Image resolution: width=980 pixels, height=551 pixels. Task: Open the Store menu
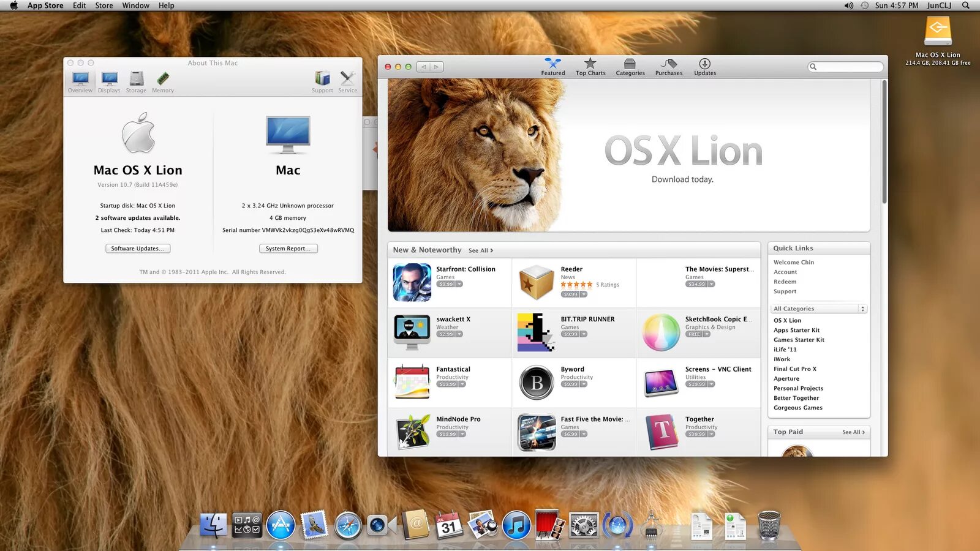104,6
